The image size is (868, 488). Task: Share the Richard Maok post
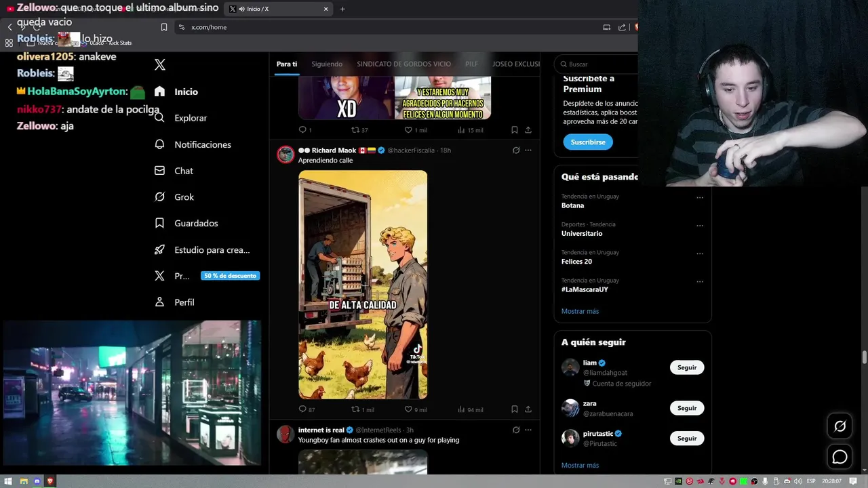528,409
